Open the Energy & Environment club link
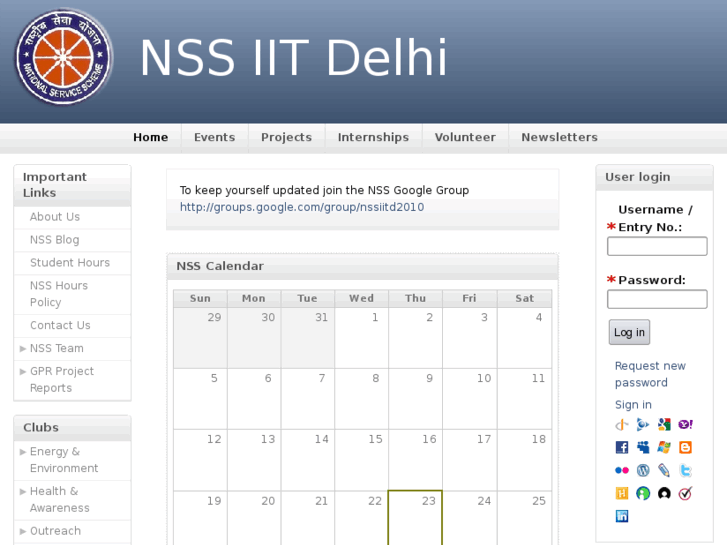The width and height of the screenshot is (727, 545). pyautogui.click(x=64, y=460)
